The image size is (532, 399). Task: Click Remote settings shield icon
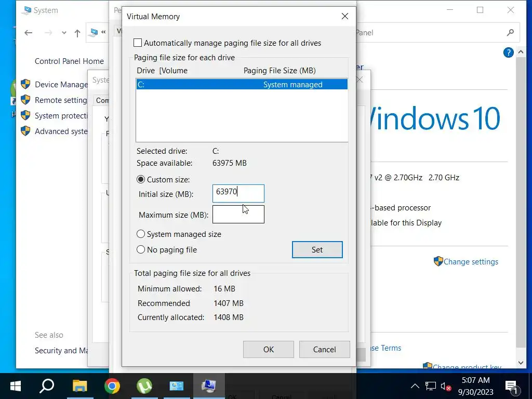25,100
